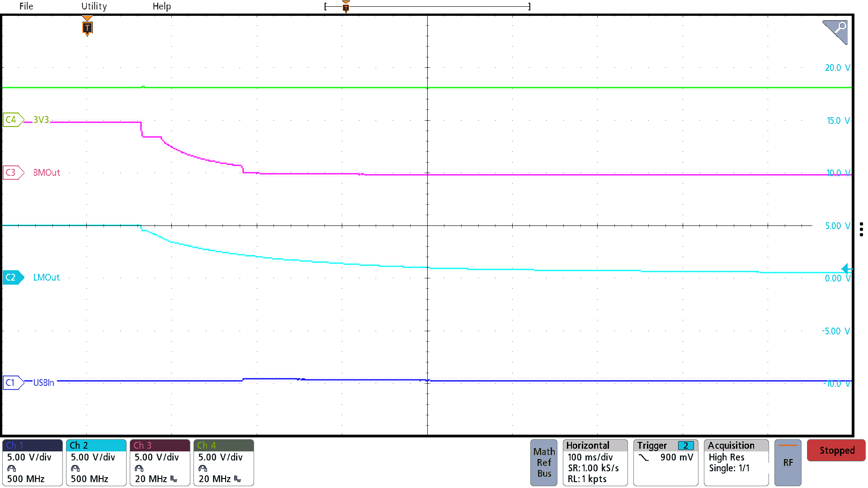Toggle acquisition state via the Stopped indicator
Image resolution: width=868 pixels, height=488 pixels.
click(836, 450)
